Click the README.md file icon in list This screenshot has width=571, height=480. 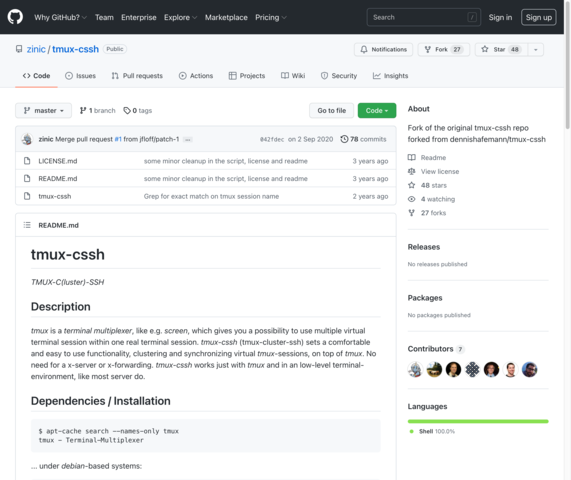27,178
